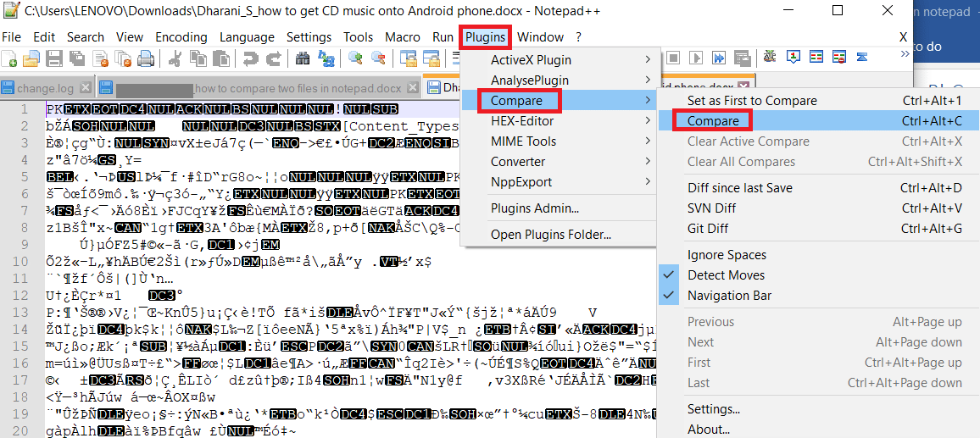Click the Clear Compare toolbar icon
The width and height of the screenshot is (980, 438).
pyautogui.click(x=838, y=57)
